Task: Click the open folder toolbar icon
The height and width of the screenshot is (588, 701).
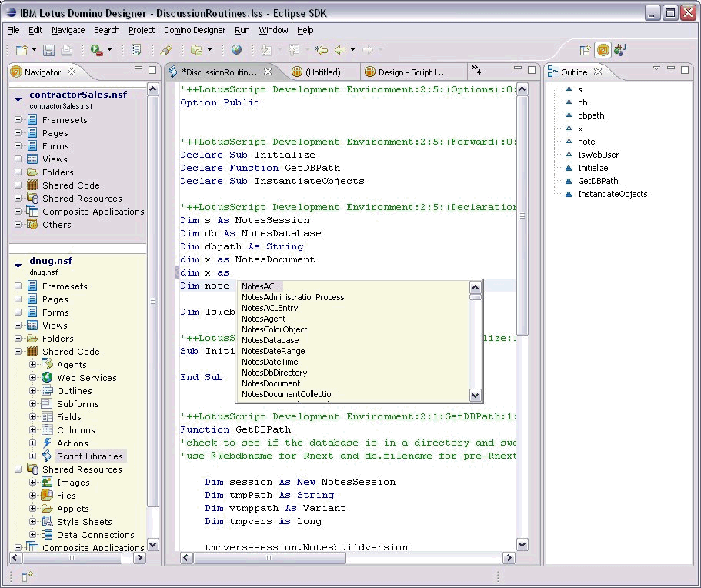Action: 197,50
